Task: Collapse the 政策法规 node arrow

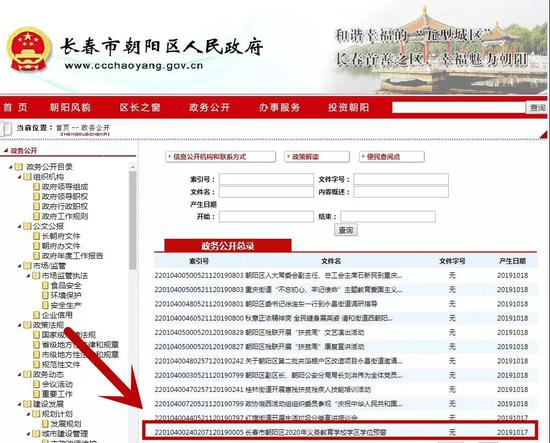Action: click(20, 325)
